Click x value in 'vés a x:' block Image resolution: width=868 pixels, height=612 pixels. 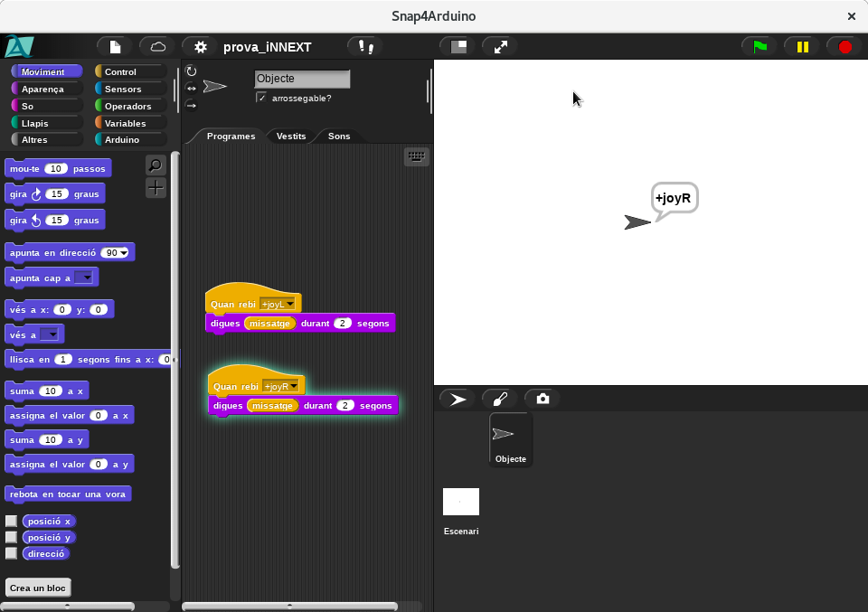pyautogui.click(x=62, y=310)
